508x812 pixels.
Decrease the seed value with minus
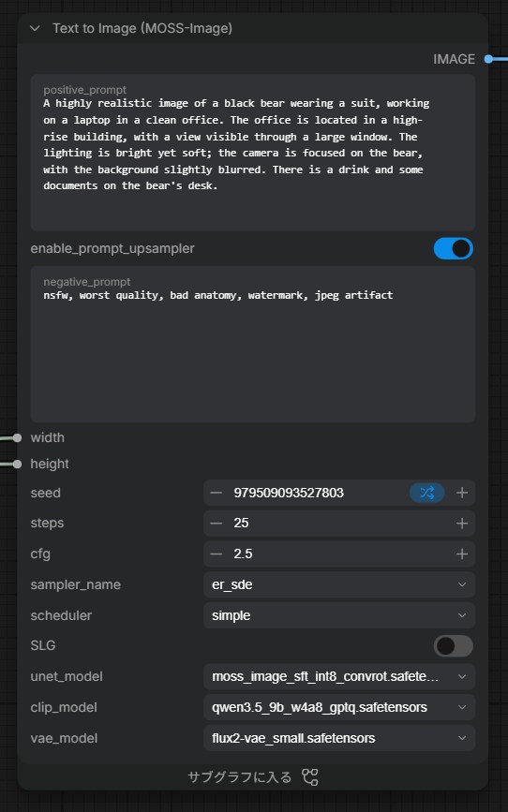click(217, 493)
